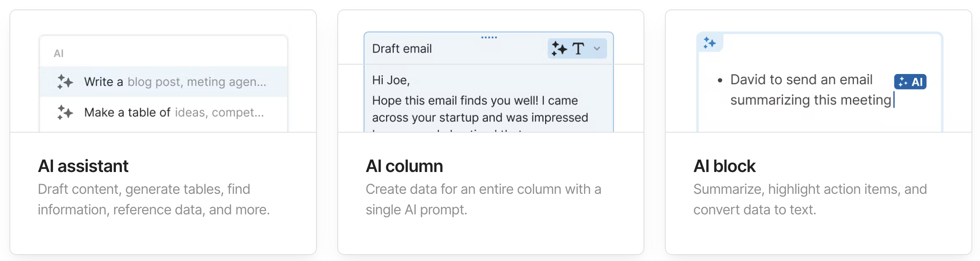Screen dimensions: 980x261
Task: Click the 'Hi Joe' email cell text
Action: click(390, 80)
